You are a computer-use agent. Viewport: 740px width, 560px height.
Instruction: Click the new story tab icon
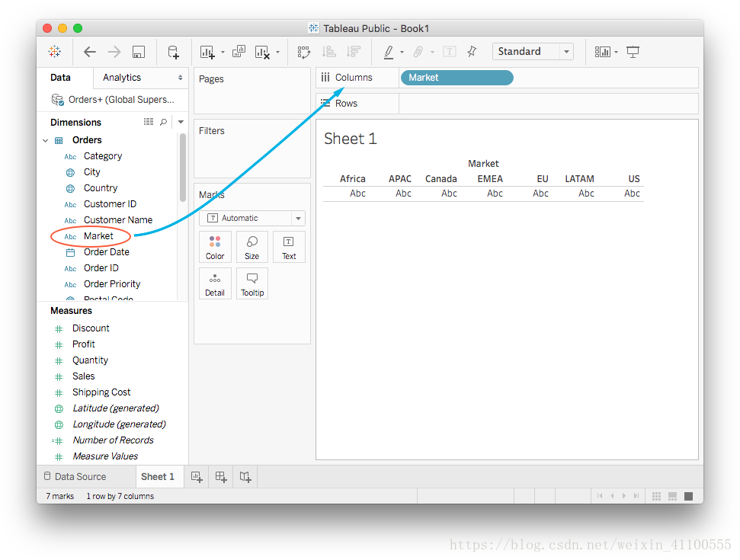(245, 477)
